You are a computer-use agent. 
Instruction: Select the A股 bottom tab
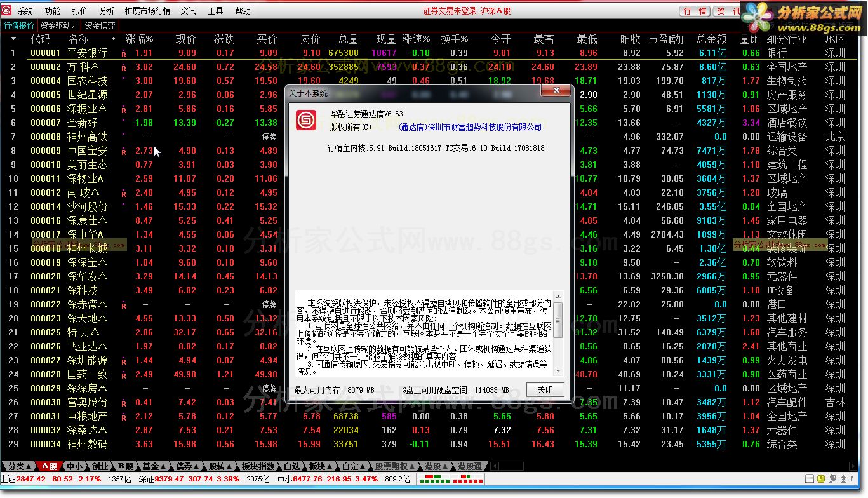coord(49,466)
